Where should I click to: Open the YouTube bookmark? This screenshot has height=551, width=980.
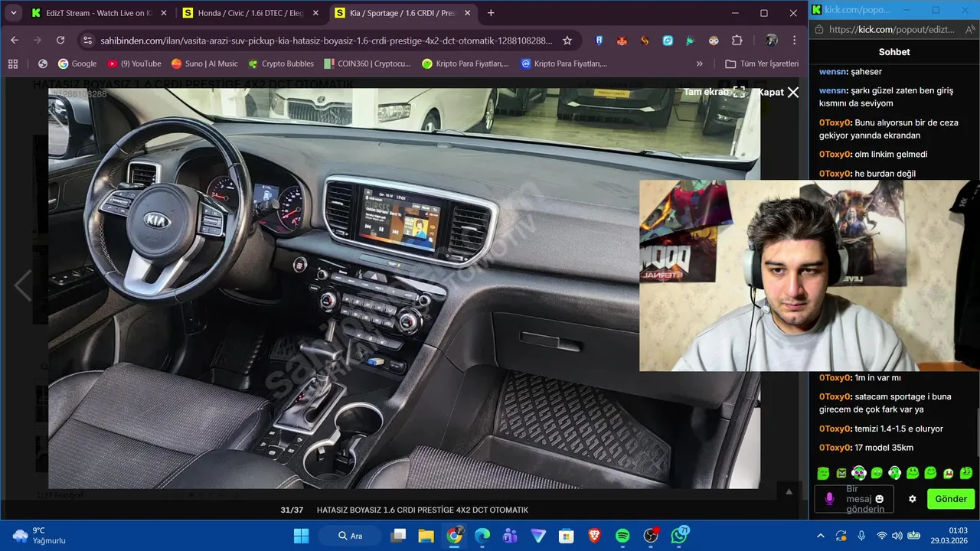pos(134,64)
